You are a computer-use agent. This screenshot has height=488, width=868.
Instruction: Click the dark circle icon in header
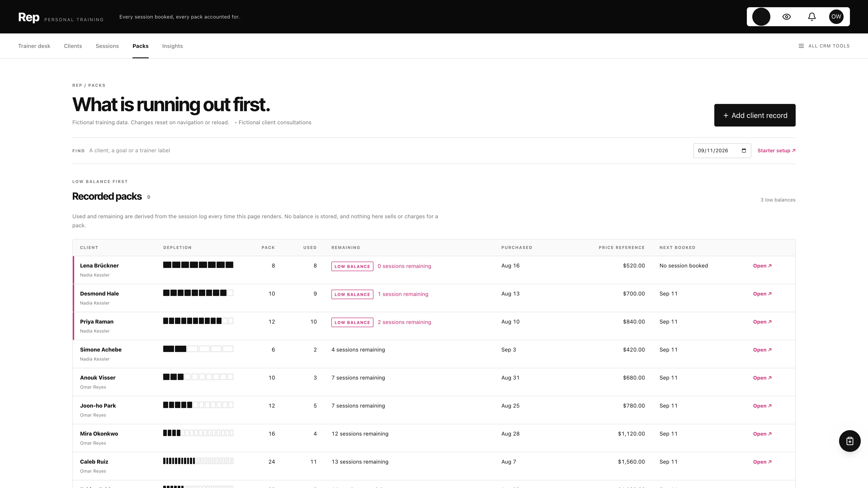pos(761,16)
